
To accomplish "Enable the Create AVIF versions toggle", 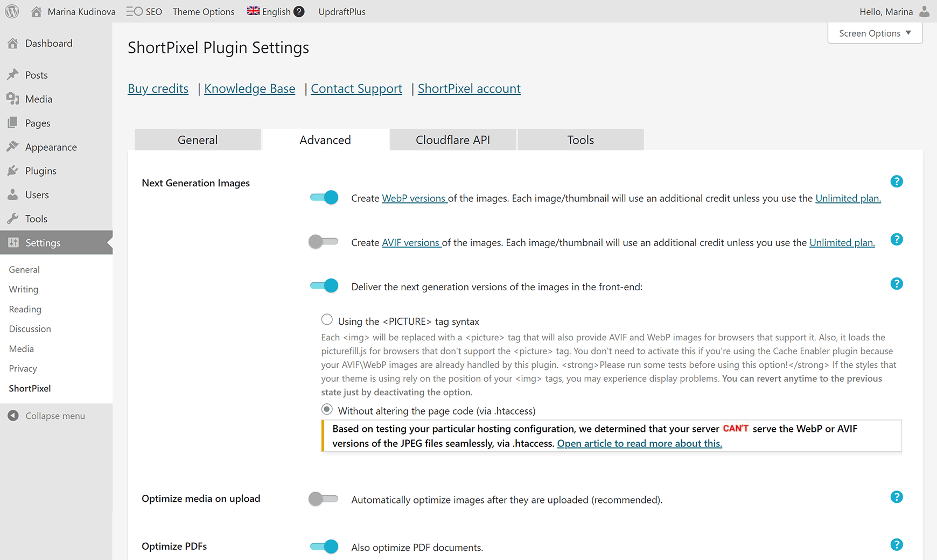I will pos(323,242).
